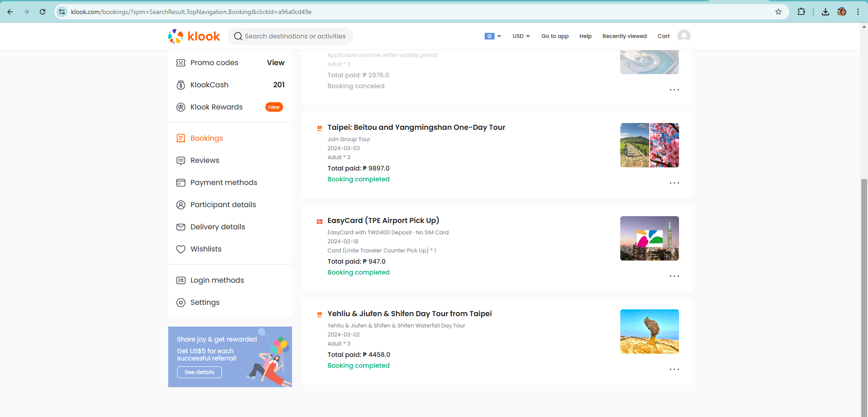Click the Yehliu Queen's Head thumbnail
868x417 pixels.
click(x=650, y=332)
